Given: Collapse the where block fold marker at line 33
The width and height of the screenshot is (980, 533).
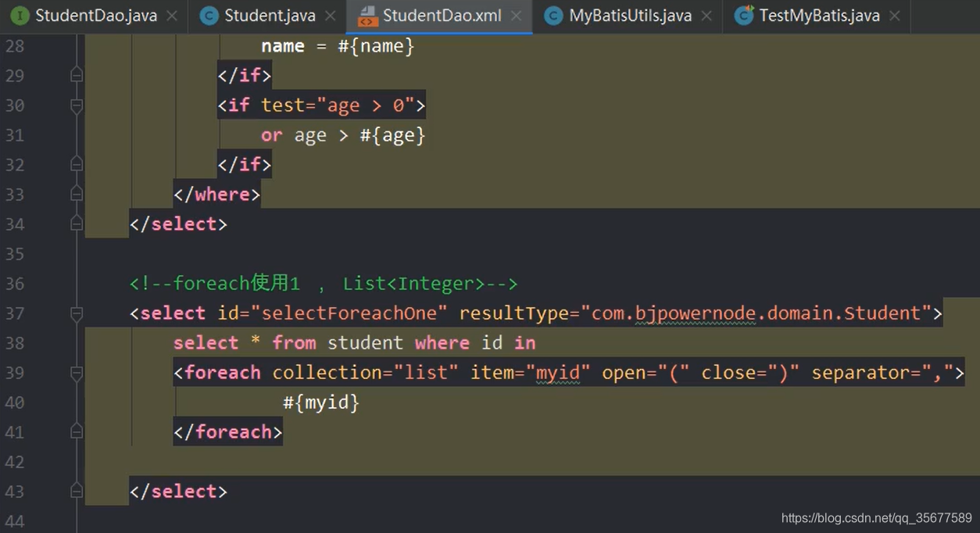Looking at the screenshot, I should pos(75,195).
